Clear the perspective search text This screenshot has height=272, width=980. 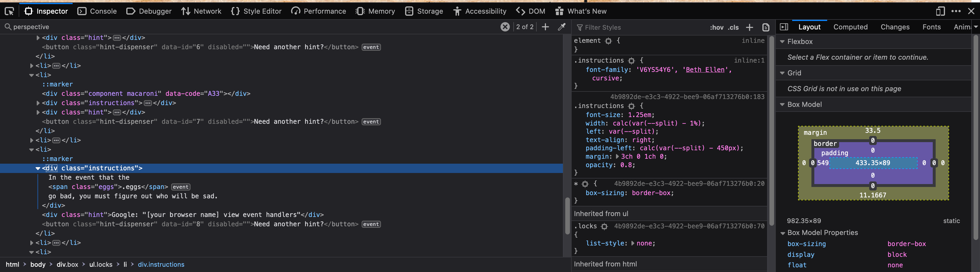click(x=505, y=27)
